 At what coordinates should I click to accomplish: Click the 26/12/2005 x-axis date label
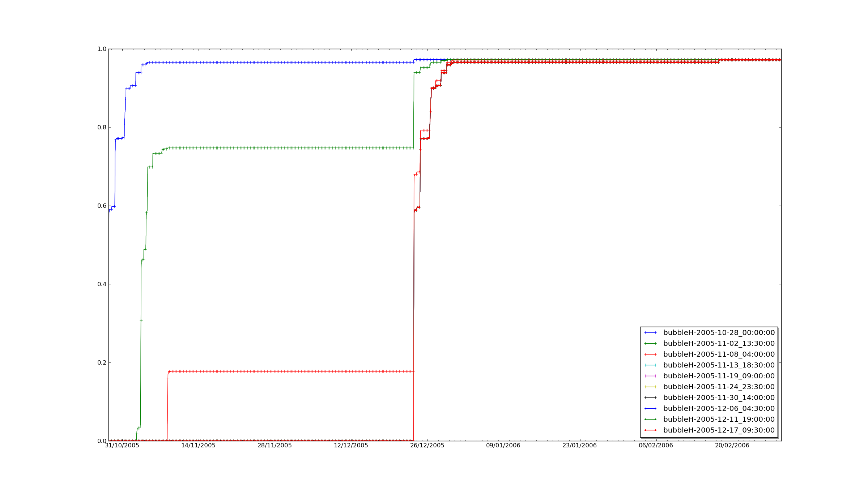pyautogui.click(x=427, y=445)
